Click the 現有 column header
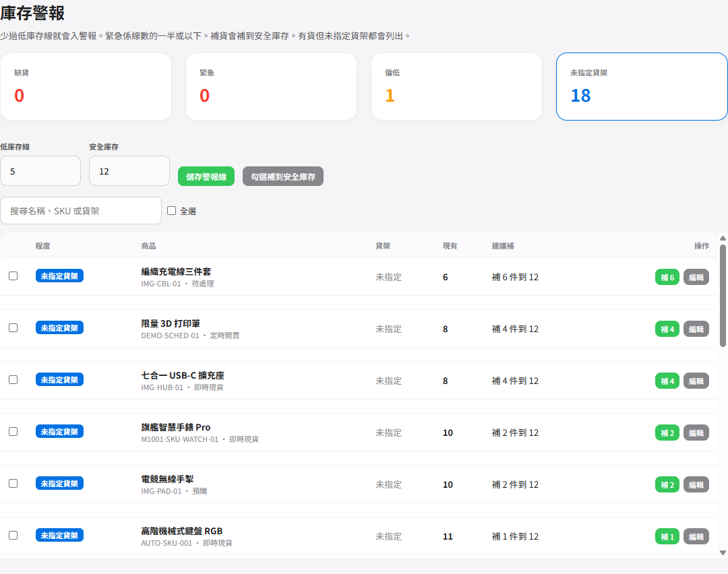This screenshot has width=728, height=574. pyautogui.click(x=450, y=246)
